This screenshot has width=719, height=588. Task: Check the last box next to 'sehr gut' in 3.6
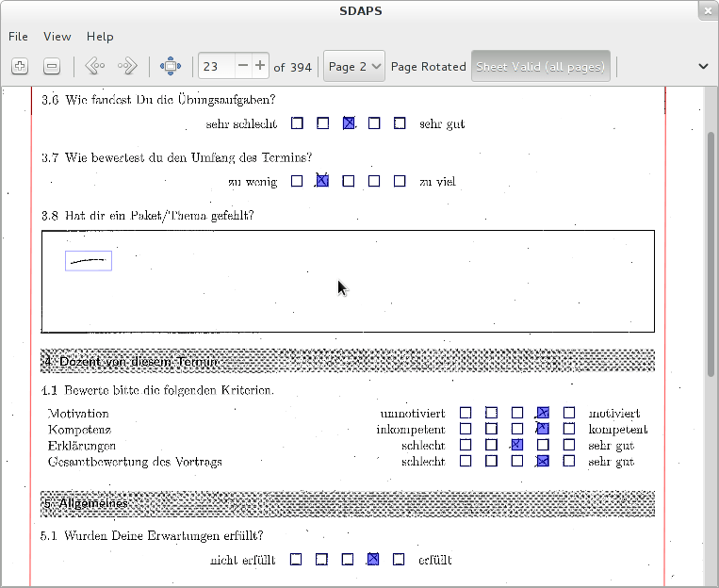click(x=400, y=123)
